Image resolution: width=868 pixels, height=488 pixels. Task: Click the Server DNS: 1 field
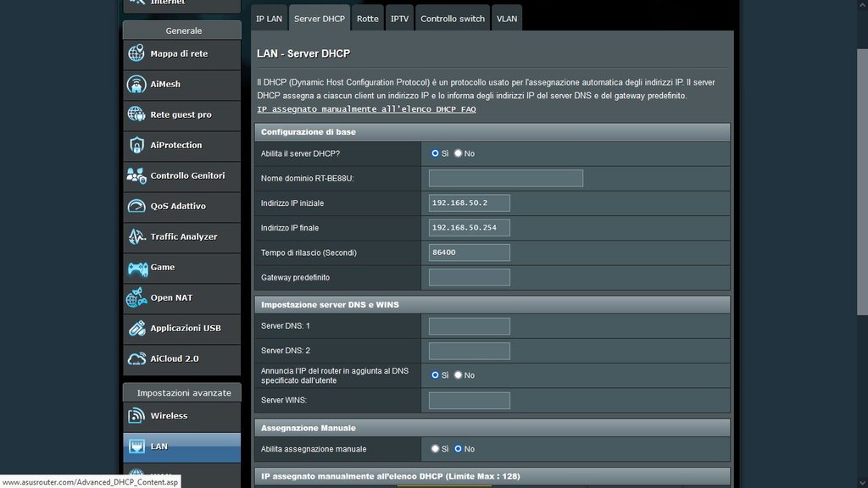469,326
